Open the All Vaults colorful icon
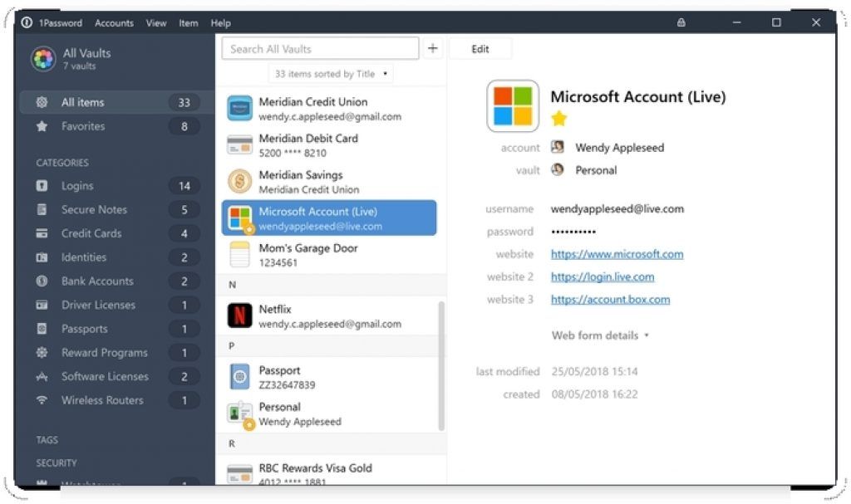 43,59
